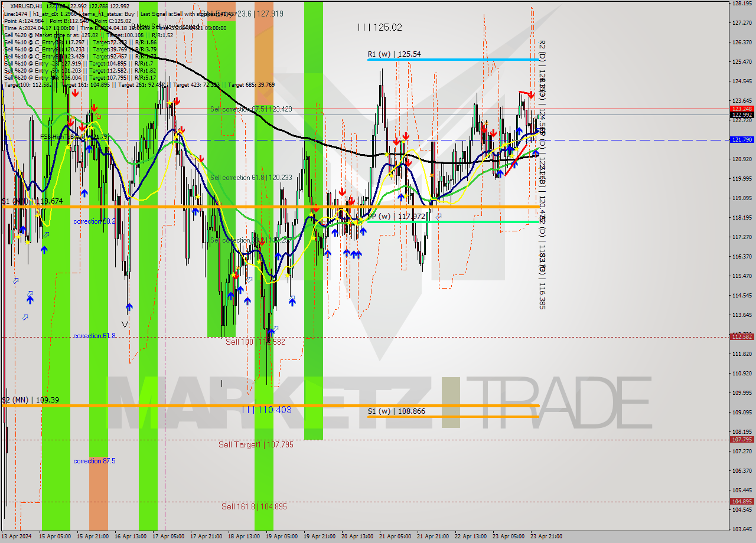Image resolution: width=756 pixels, height=543 pixels.
Task: Click the blue correction 38.2 label
Action: (x=94, y=221)
